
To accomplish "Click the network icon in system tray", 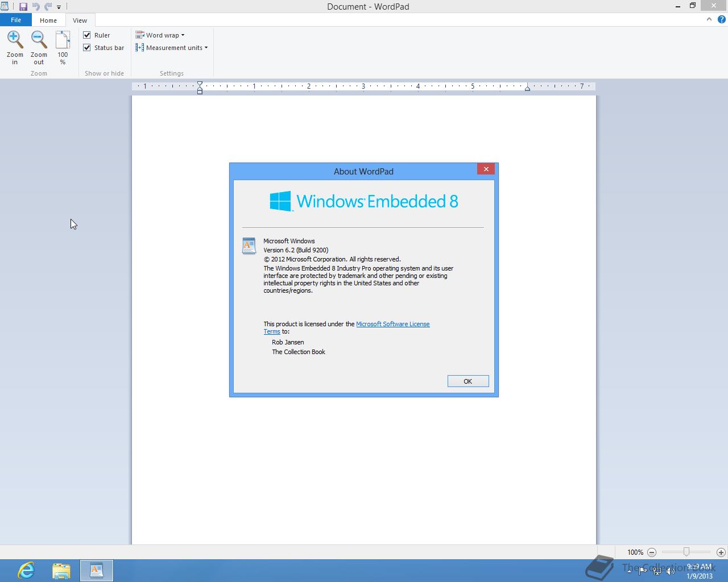I will point(656,571).
